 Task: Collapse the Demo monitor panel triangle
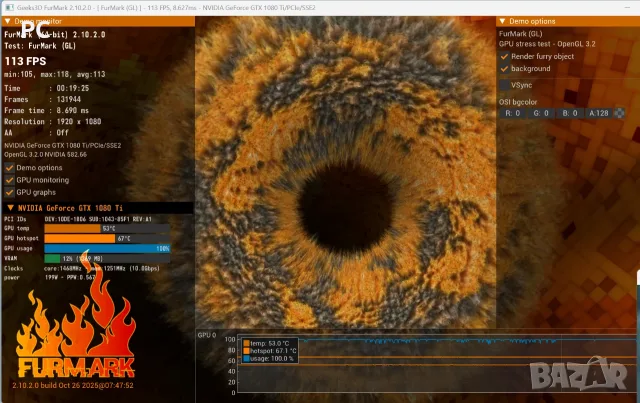pyautogui.click(x=7, y=21)
